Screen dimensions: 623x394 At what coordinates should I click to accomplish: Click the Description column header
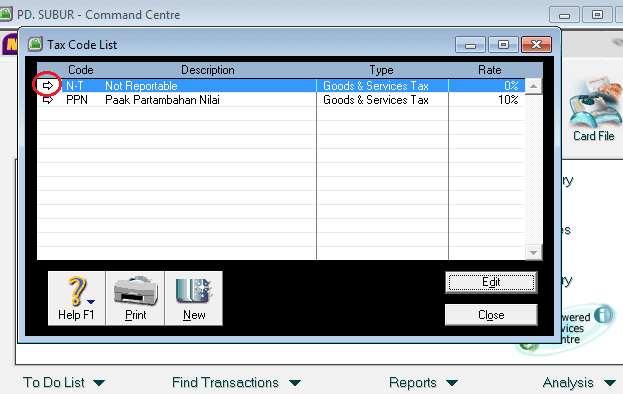click(208, 70)
